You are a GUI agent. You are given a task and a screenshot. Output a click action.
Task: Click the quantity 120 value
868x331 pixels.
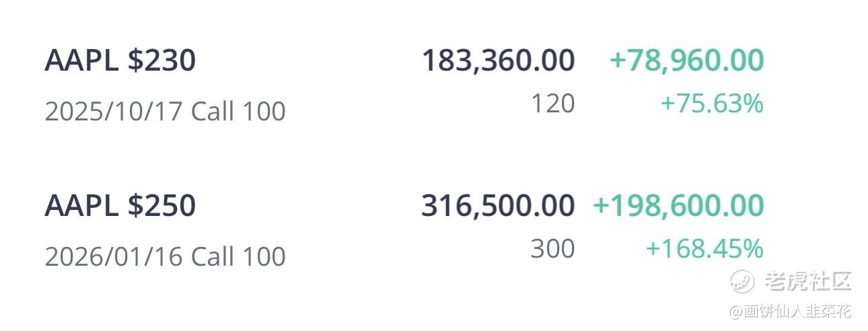point(553,104)
